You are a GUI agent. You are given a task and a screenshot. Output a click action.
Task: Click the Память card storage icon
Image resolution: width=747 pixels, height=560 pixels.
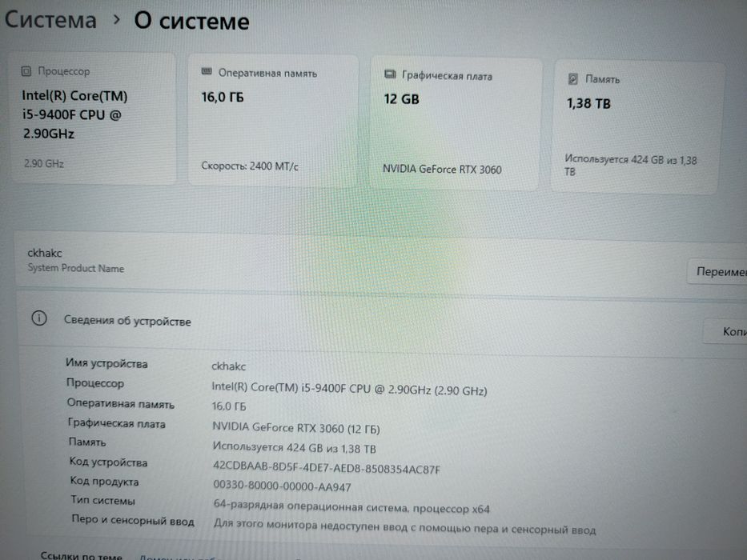[573, 78]
